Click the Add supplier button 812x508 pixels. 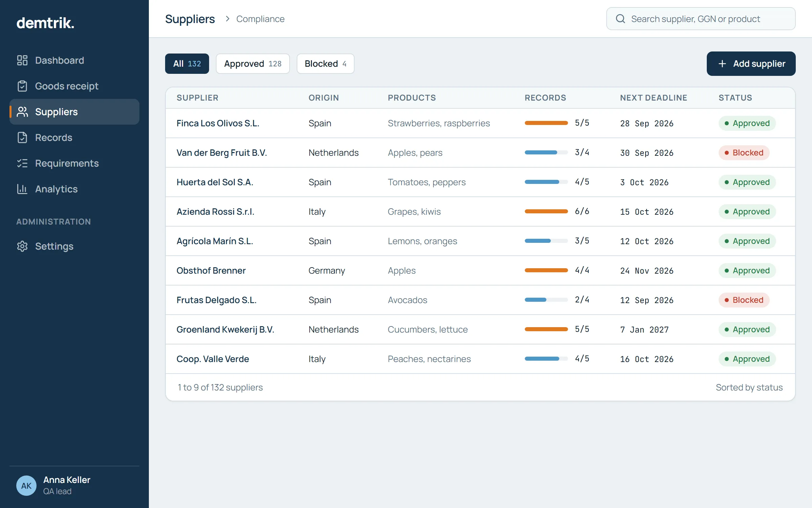(751, 64)
